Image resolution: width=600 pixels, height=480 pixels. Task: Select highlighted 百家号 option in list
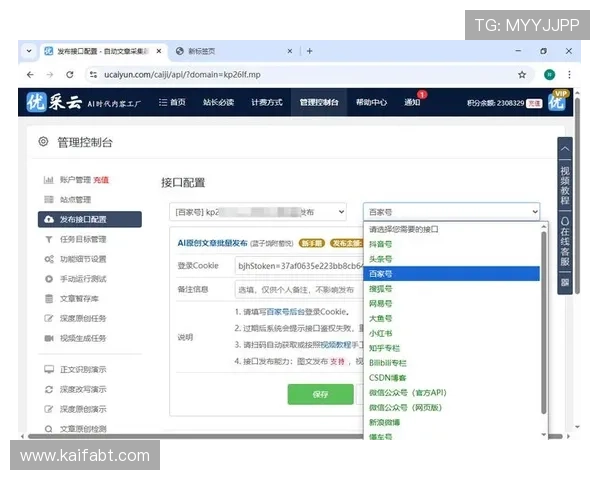coord(452,274)
